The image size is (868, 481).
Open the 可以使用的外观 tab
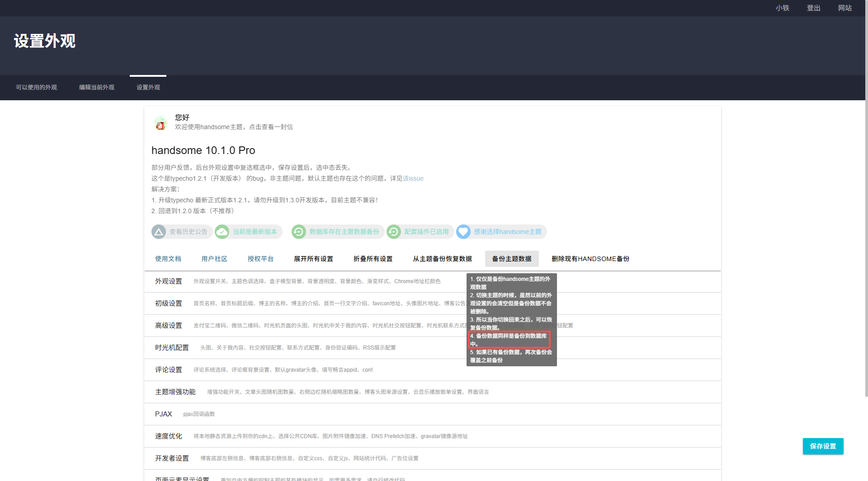(x=37, y=88)
